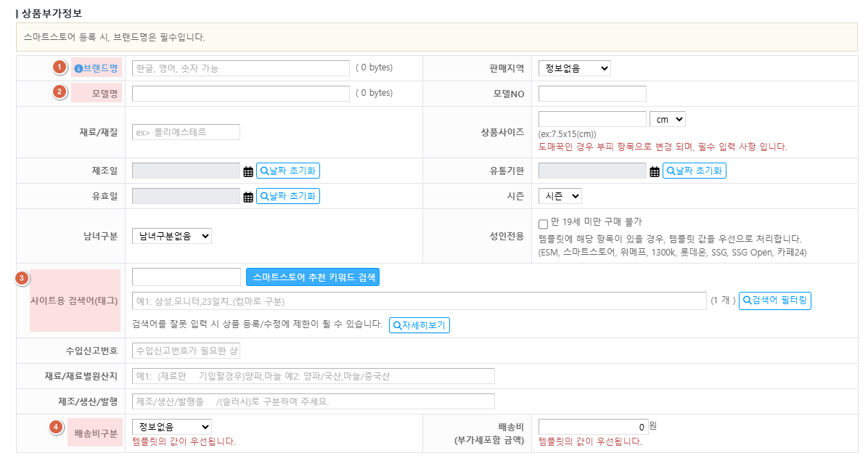Click the 날짜 초기화 button for 제조일

[287, 171]
